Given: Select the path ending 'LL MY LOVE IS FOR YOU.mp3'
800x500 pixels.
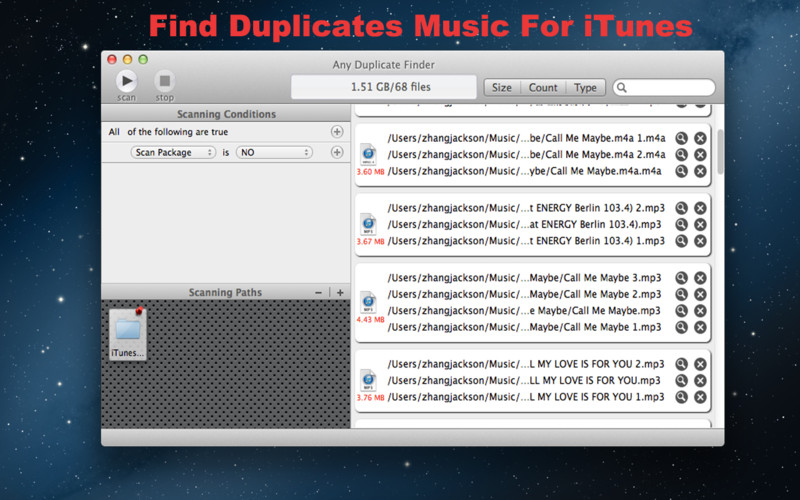Looking at the screenshot, I should pyautogui.click(x=524, y=381).
